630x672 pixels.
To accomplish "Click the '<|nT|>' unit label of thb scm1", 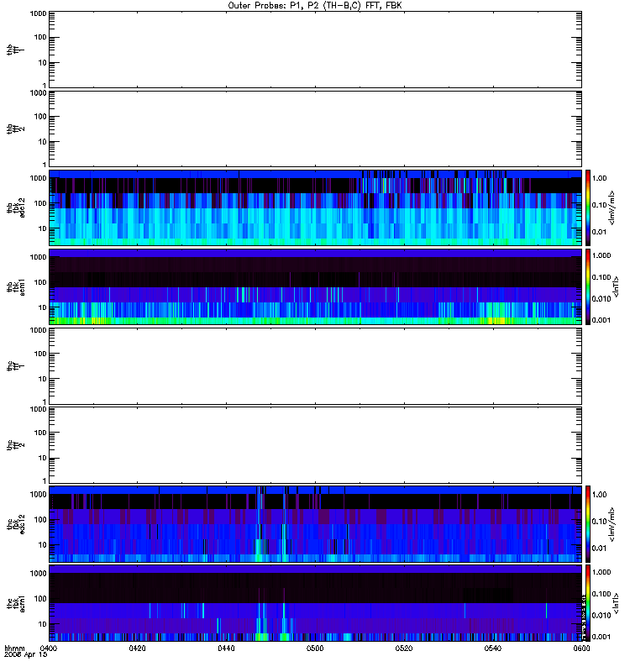I will (617, 286).
